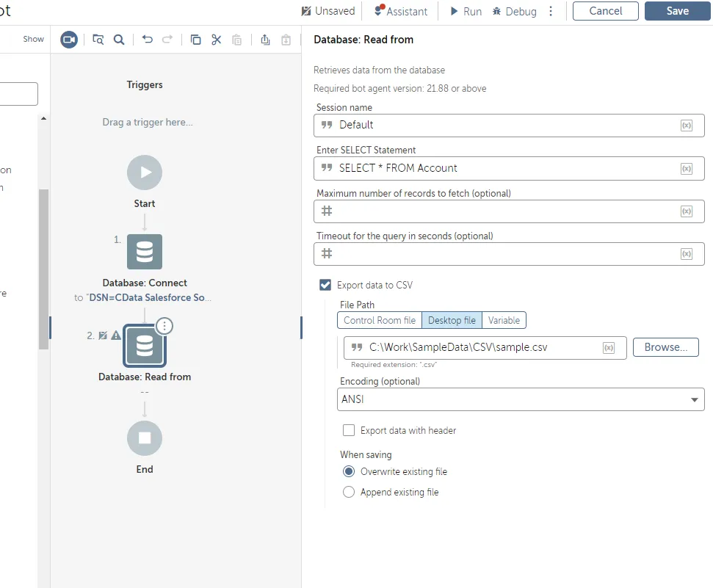Select the Database: Connect action node
The image size is (713, 588).
pyautogui.click(x=145, y=252)
